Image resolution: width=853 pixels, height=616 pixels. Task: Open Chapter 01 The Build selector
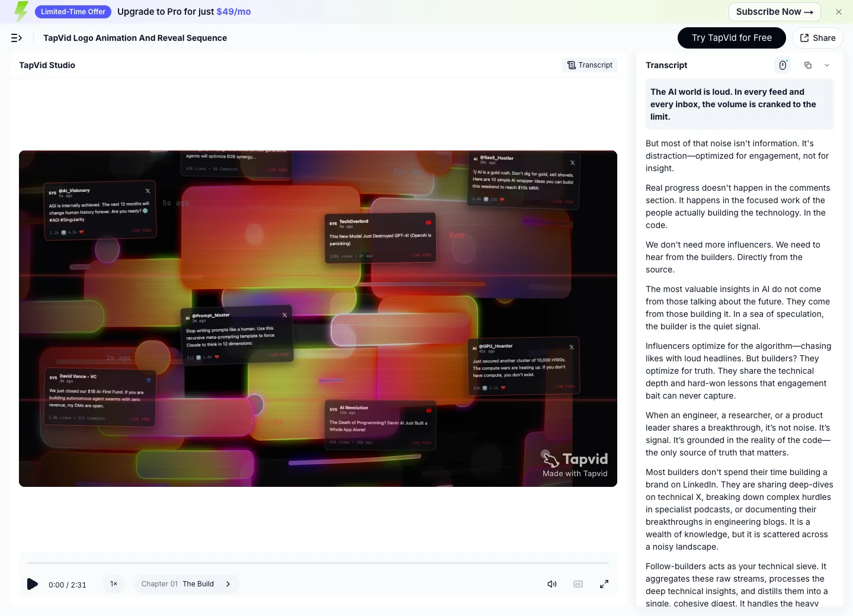[x=187, y=584]
